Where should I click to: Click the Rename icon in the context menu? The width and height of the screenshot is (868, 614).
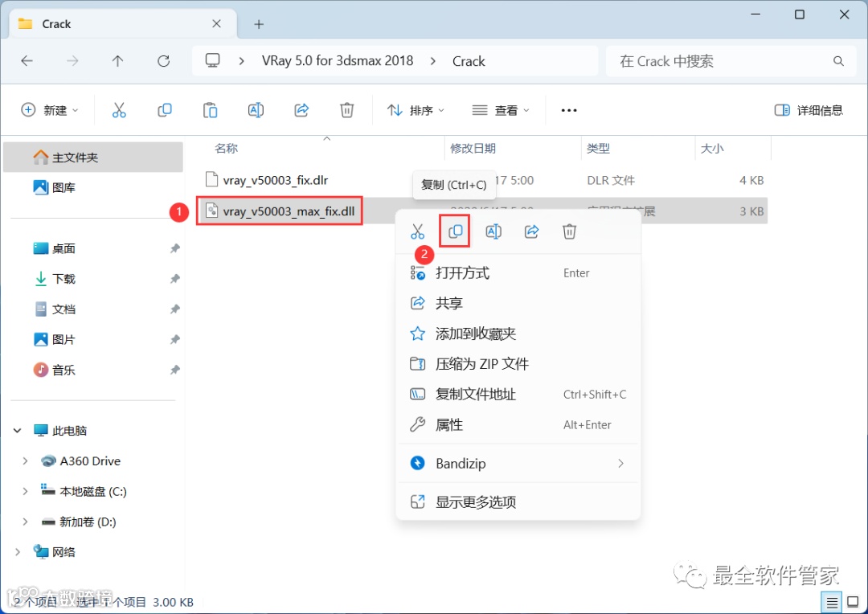493,231
